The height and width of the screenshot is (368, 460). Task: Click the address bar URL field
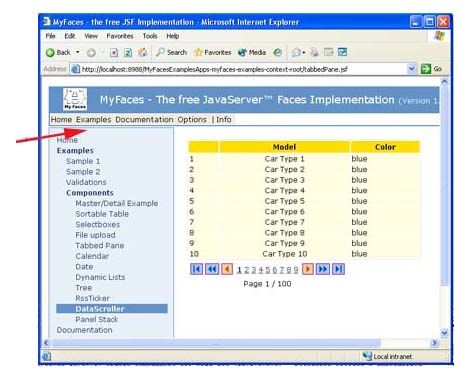tap(238, 69)
